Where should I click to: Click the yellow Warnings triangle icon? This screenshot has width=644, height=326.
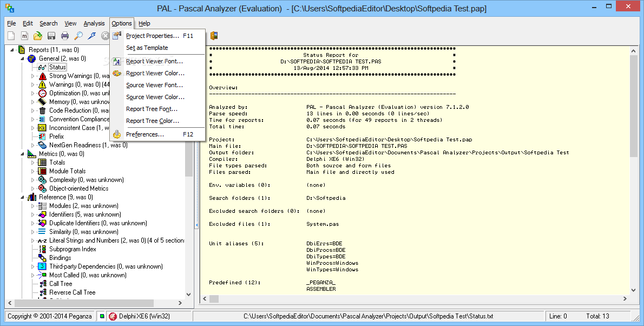pos(42,84)
